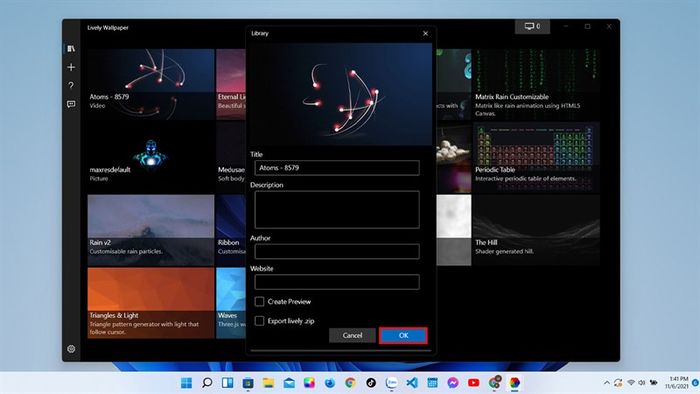Open the Help question mark icon
Image resolution: width=700 pixels, height=394 pixels.
(71, 85)
